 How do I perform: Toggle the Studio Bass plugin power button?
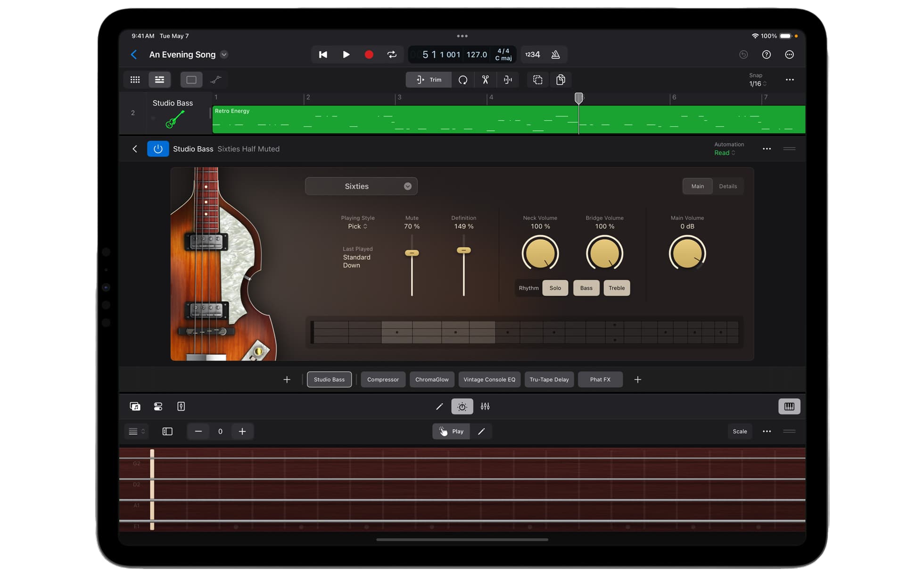pyautogui.click(x=158, y=149)
